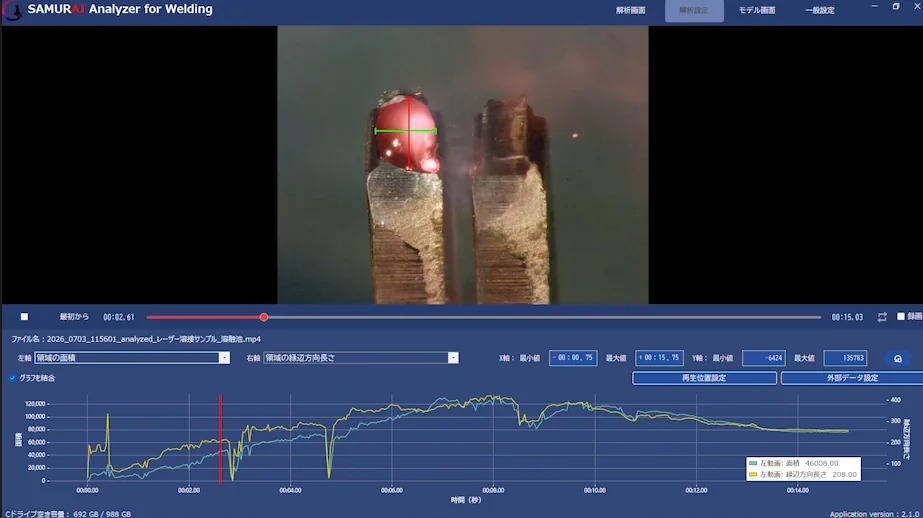The height and width of the screenshot is (518, 923).
Task: Click the file name text ending 溶融池.mp4
Action: click(x=136, y=339)
